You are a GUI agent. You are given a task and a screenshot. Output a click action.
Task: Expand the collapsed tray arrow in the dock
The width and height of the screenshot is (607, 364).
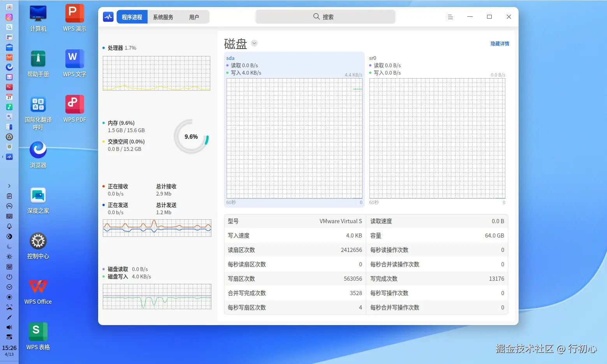click(9, 186)
